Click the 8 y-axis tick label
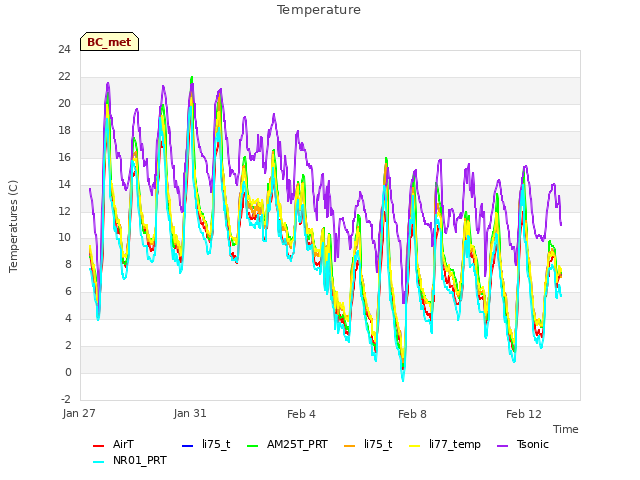640x480 pixels. click(68, 264)
